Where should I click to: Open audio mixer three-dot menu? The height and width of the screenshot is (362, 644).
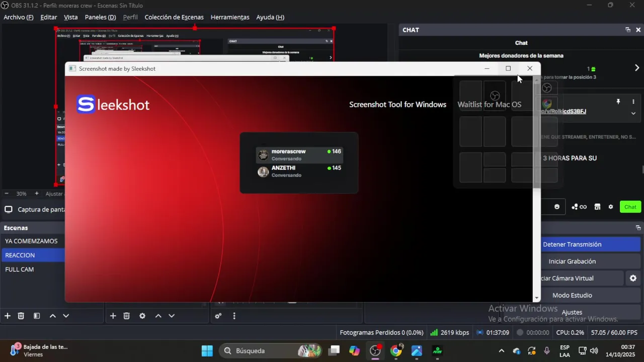coord(234,316)
